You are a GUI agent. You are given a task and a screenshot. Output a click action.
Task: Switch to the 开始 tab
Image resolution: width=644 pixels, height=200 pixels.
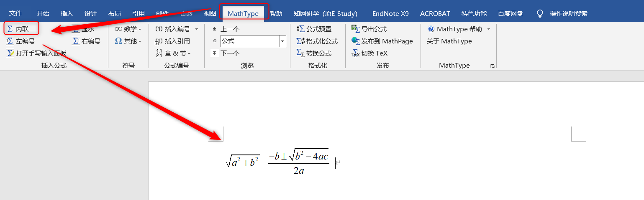point(43,13)
